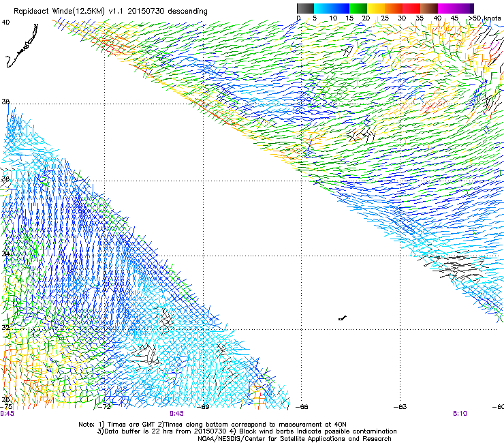
Task: Click the '45' legend scale label
Action: click(x=454, y=18)
